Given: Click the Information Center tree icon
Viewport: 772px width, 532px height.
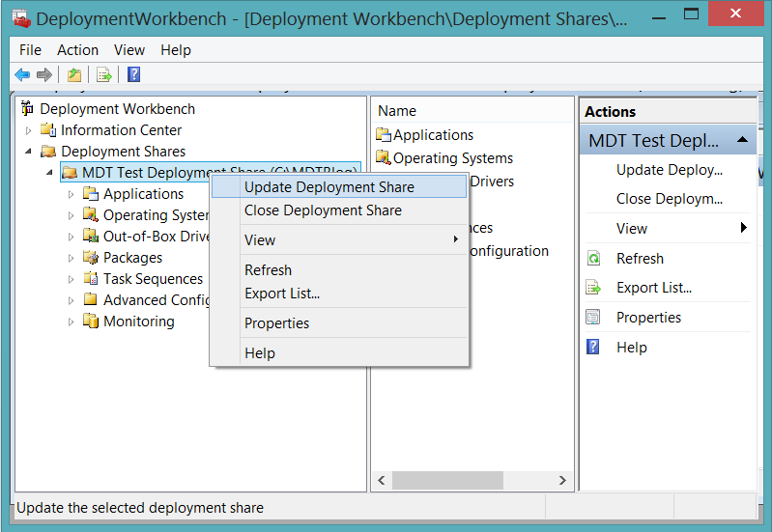Looking at the screenshot, I should click(x=48, y=130).
